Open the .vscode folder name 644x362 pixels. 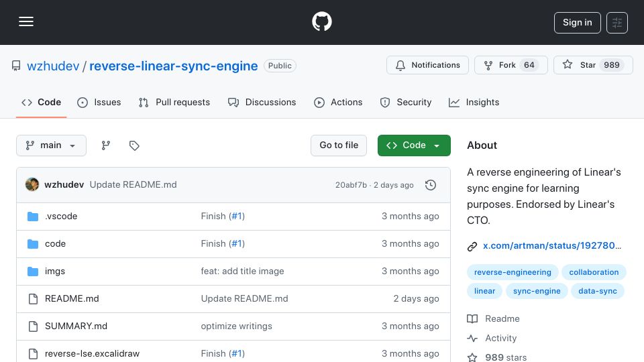click(61, 217)
